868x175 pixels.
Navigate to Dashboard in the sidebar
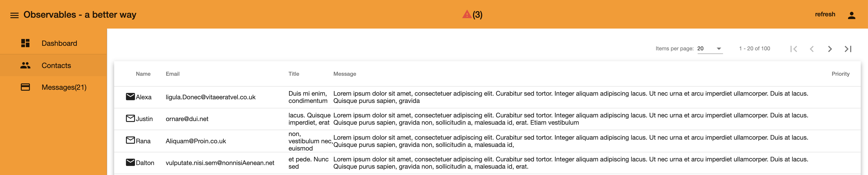(53, 43)
